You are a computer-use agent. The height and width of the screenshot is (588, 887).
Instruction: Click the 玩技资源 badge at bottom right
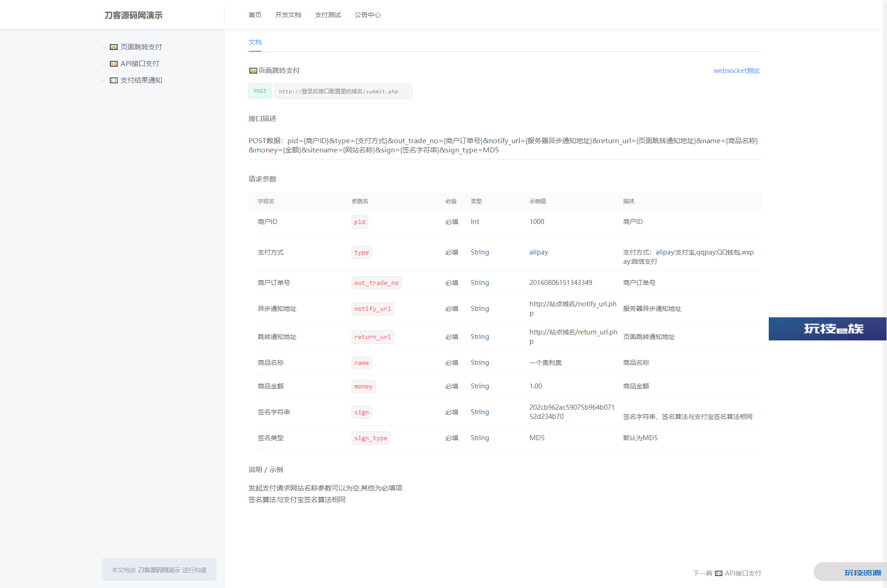[850, 572]
